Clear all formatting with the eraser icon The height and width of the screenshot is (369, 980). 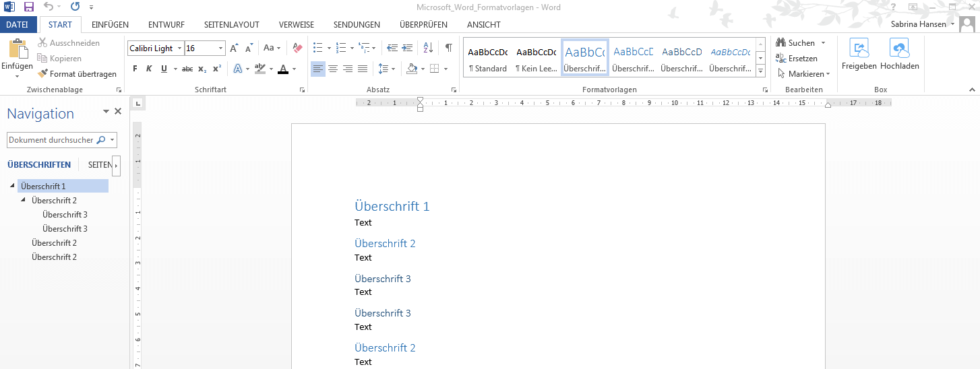(297, 48)
